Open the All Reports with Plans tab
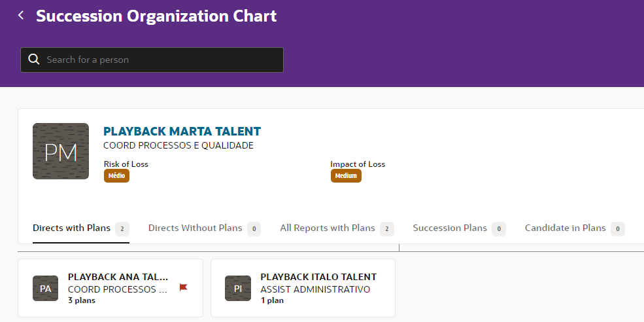The image size is (644, 322). pyautogui.click(x=328, y=228)
